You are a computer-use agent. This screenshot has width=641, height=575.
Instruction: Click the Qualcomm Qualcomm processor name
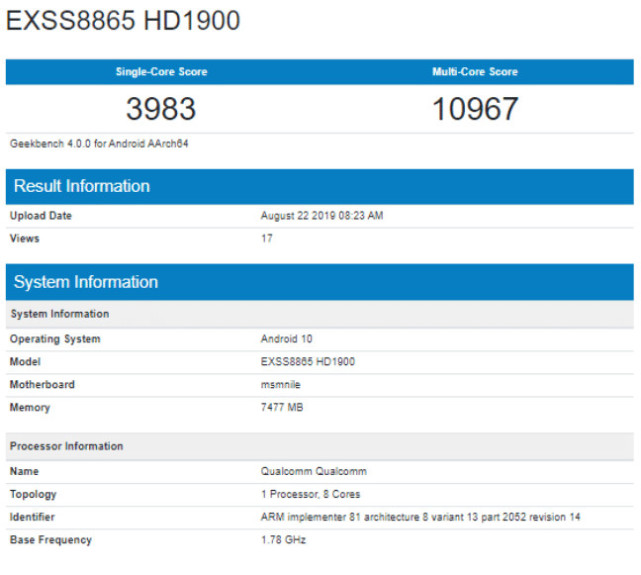(311, 471)
